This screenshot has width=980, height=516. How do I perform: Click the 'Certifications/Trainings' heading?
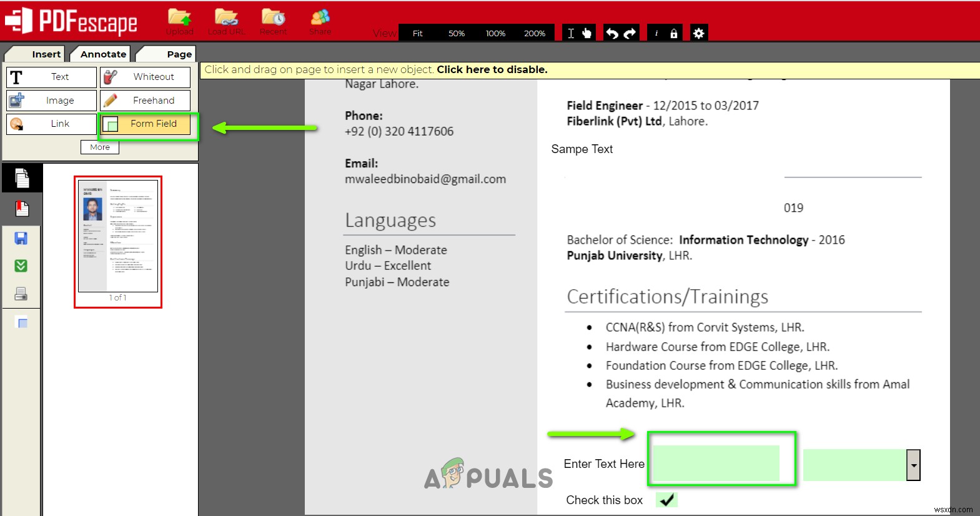coord(668,297)
